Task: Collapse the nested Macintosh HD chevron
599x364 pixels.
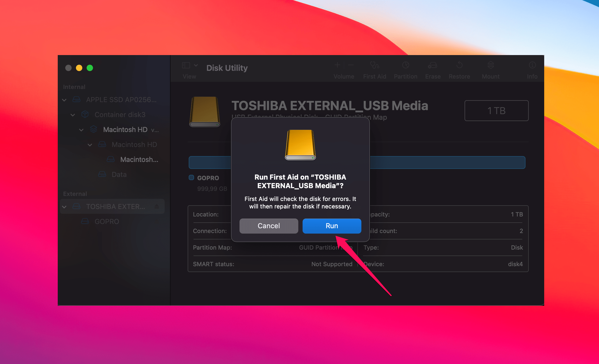Action: point(90,145)
